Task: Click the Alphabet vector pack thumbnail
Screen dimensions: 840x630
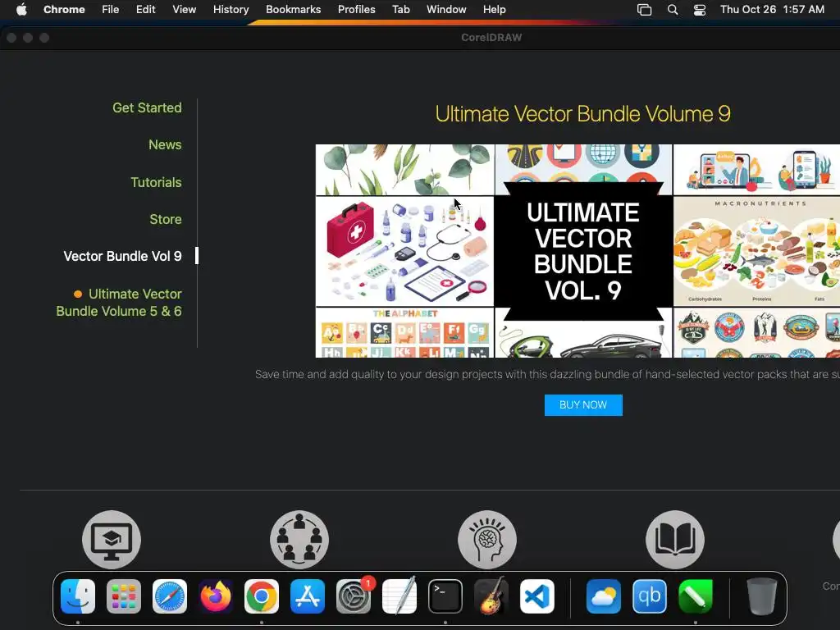Action: [404, 333]
